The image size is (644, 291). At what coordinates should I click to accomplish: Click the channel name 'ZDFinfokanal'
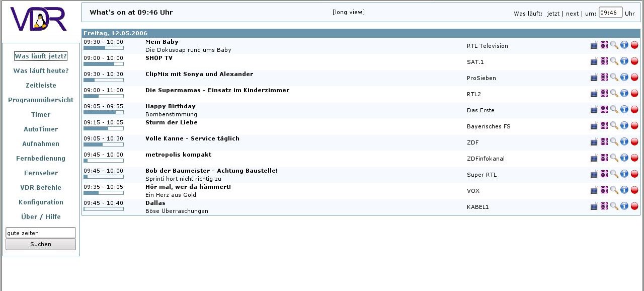point(486,159)
